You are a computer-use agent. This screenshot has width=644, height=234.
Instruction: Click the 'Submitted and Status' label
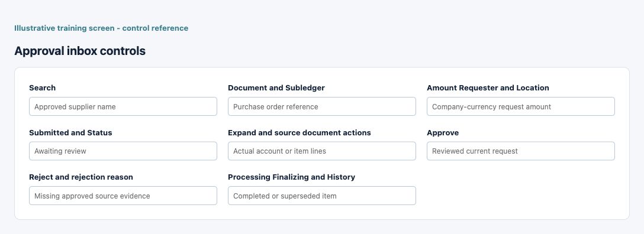pyautogui.click(x=70, y=133)
